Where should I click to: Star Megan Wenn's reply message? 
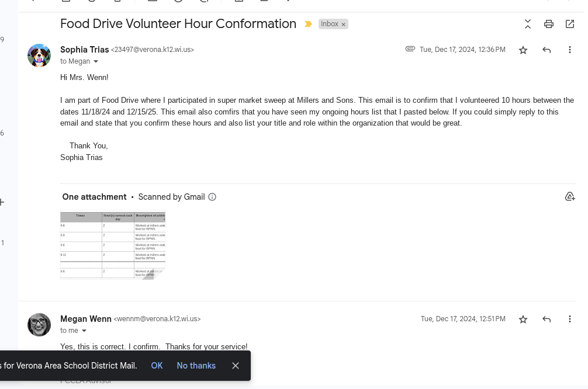tap(523, 319)
